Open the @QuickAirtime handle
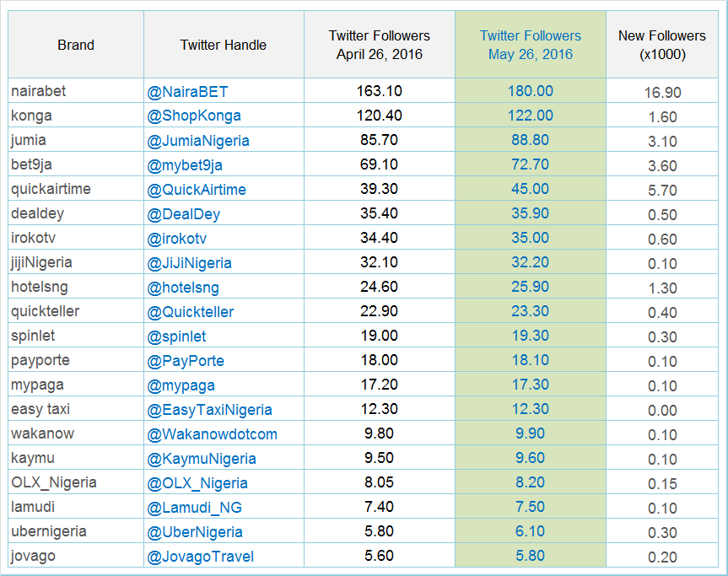This screenshot has height=576, width=728. (x=197, y=190)
